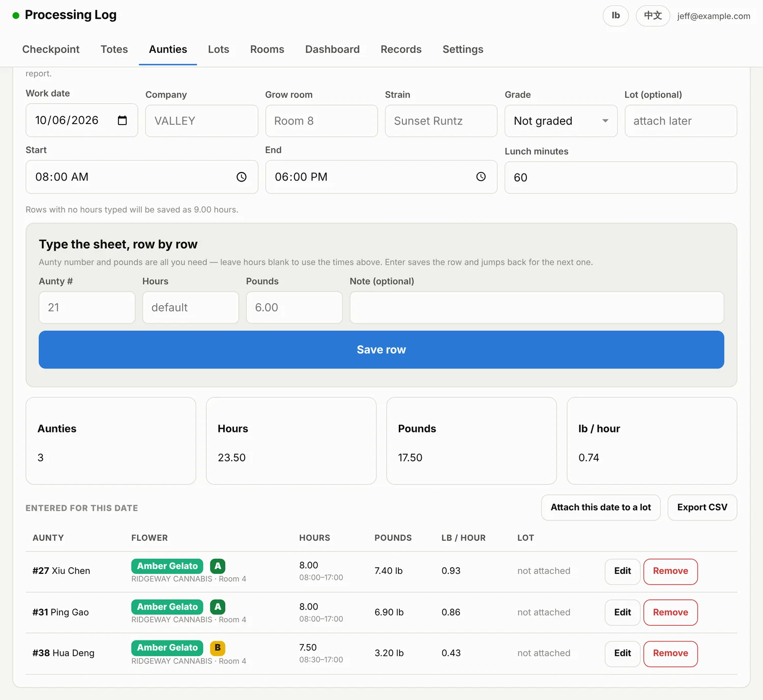This screenshot has width=763, height=700.
Task: Focus the Company input field
Action: 201,121
